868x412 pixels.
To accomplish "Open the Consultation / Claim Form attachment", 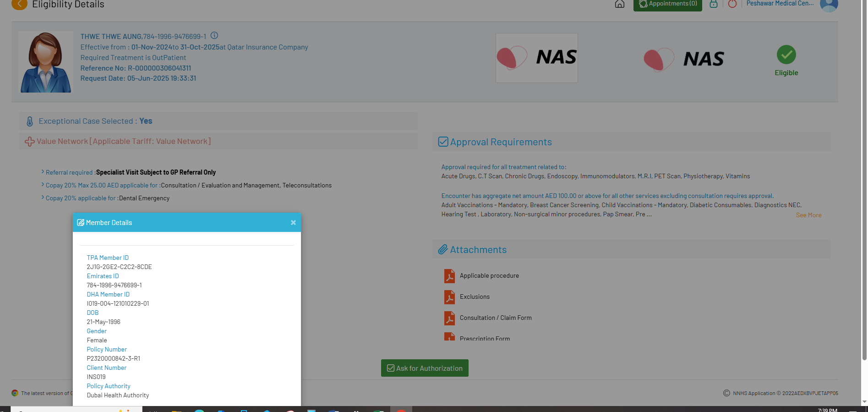I will pos(496,318).
